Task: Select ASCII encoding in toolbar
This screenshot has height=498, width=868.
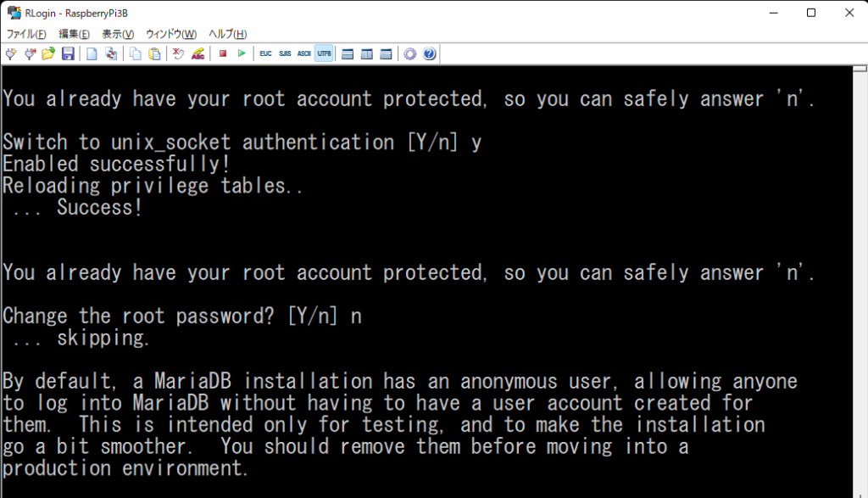Action: coord(304,53)
